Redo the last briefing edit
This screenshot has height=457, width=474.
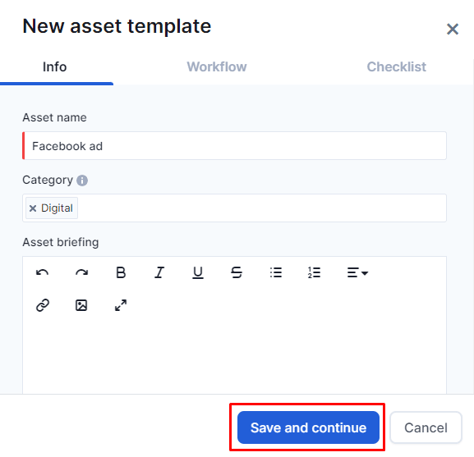(x=82, y=273)
